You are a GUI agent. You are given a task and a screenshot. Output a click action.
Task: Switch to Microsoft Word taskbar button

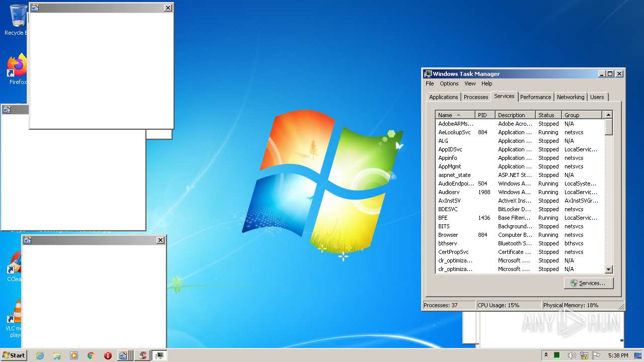tap(123, 355)
